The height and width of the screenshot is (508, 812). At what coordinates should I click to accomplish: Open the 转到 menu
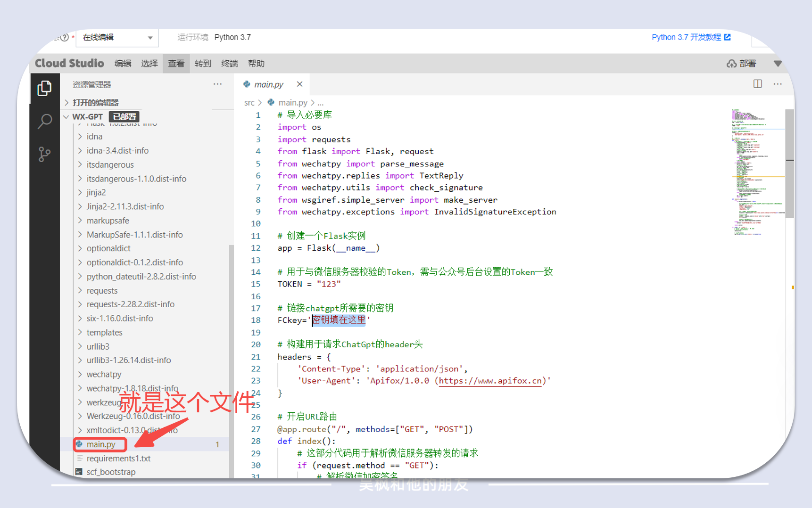203,64
